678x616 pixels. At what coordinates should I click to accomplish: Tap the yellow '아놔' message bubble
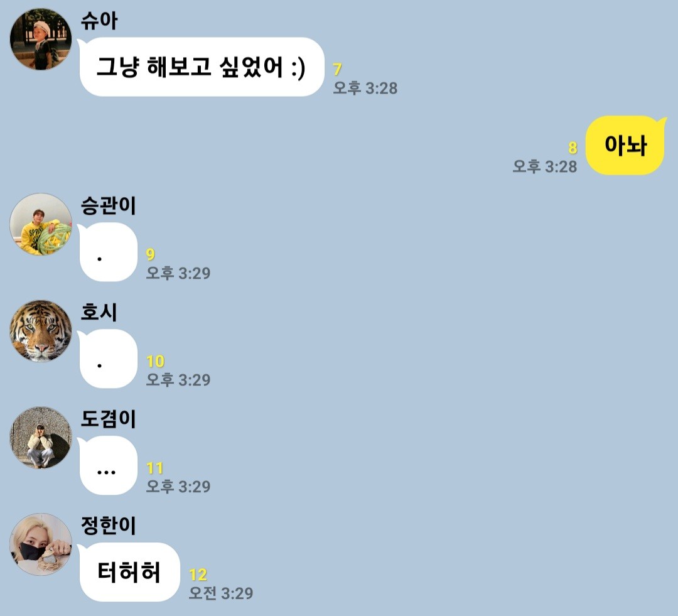(x=626, y=145)
